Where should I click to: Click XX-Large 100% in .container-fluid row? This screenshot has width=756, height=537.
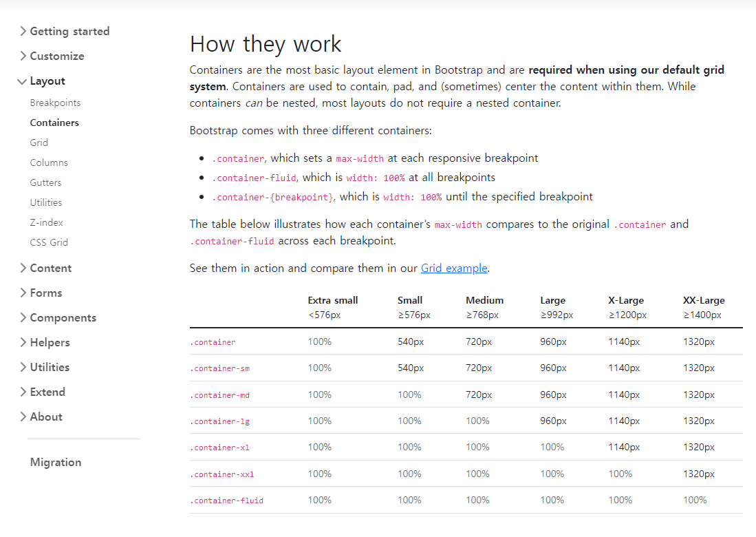[x=695, y=501]
